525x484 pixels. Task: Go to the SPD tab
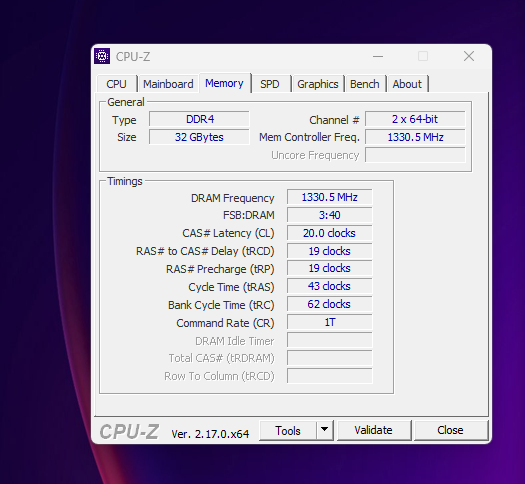tap(270, 84)
